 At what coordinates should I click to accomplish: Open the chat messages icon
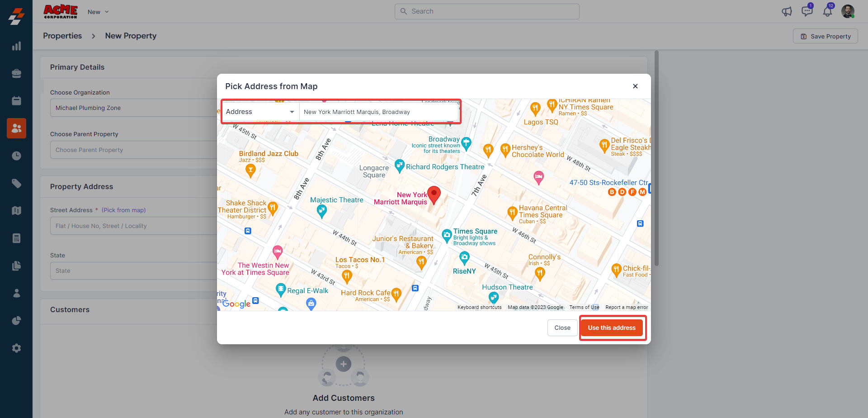807,11
